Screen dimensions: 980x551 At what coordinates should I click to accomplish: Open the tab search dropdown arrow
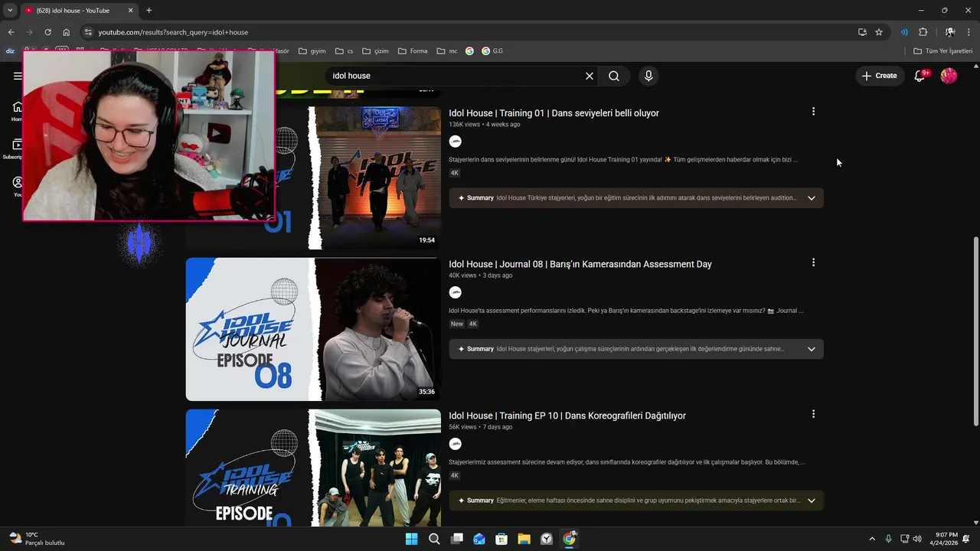[10, 10]
